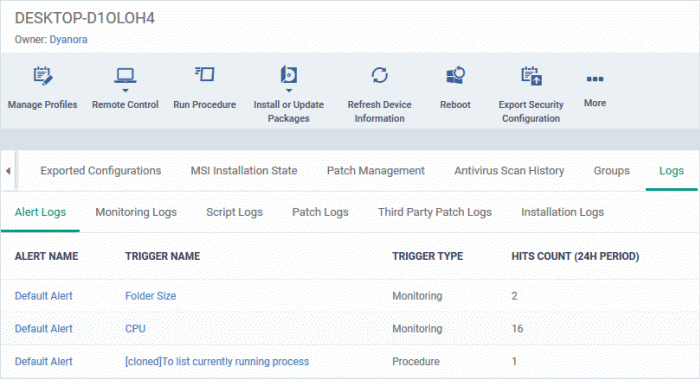Click HITS COUNT (24H PERIOD) column header
The width and height of the screenshot is (700, 379).
click(575, 256)
